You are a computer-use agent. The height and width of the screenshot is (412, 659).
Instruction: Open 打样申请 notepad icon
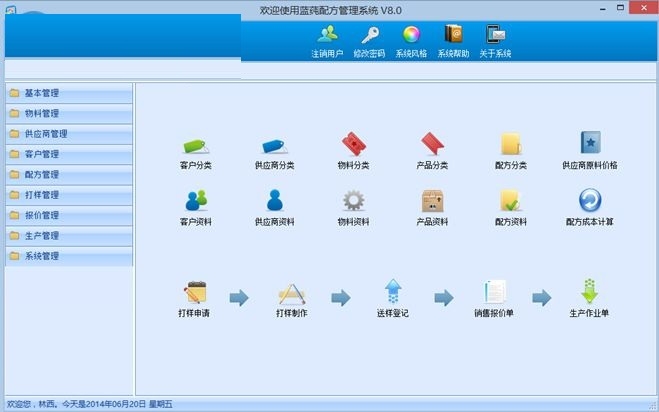click(x=195, y=292)
